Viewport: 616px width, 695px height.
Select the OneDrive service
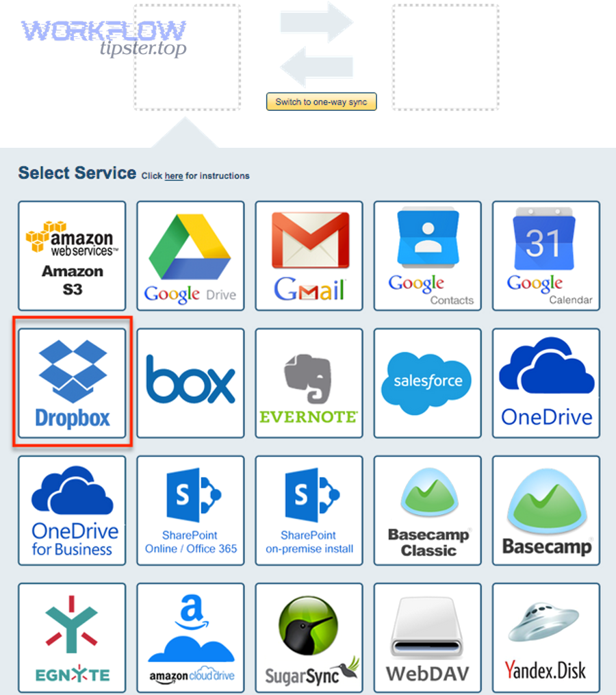pos(546,382)
